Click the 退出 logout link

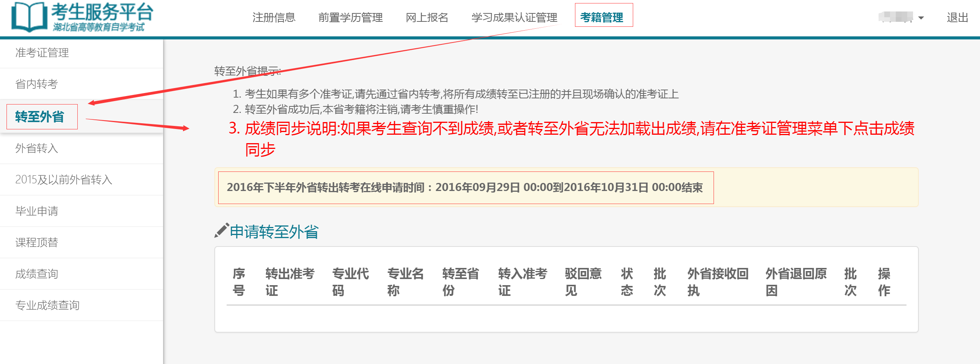point(957,18)
